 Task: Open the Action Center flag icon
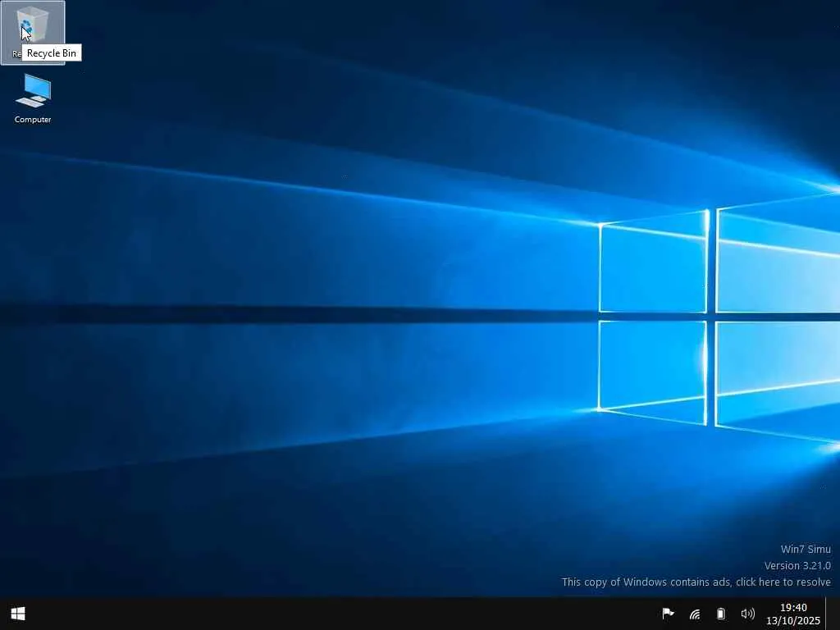[x=668, y=614]
